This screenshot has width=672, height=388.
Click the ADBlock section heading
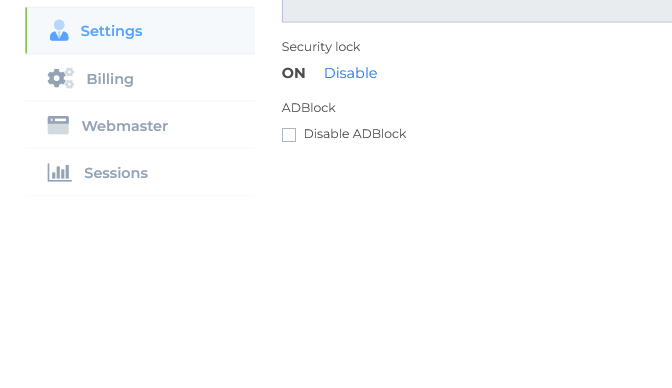pyautogui.click(x=309, y=108)
